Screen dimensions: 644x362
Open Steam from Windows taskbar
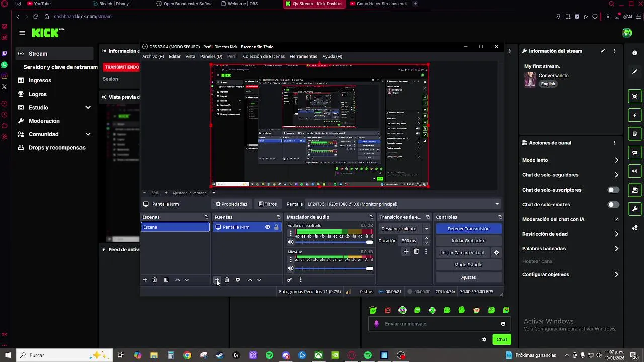220,355
